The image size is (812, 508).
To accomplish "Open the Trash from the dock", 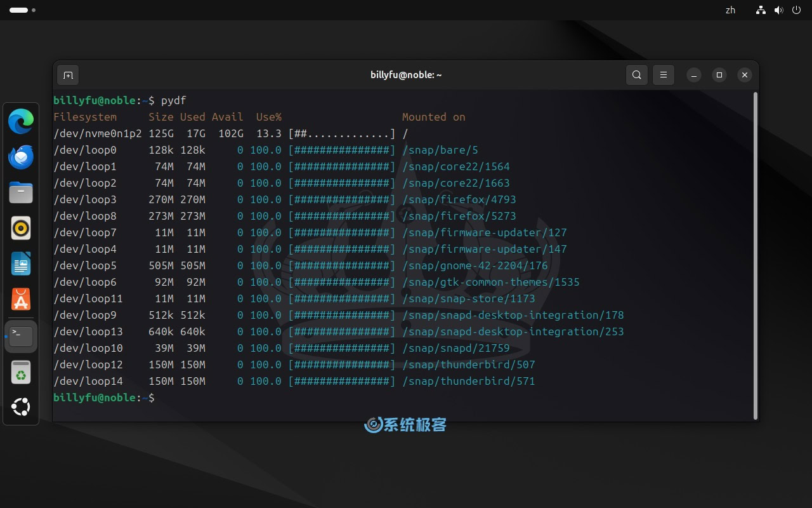I will tap(21, 372).
